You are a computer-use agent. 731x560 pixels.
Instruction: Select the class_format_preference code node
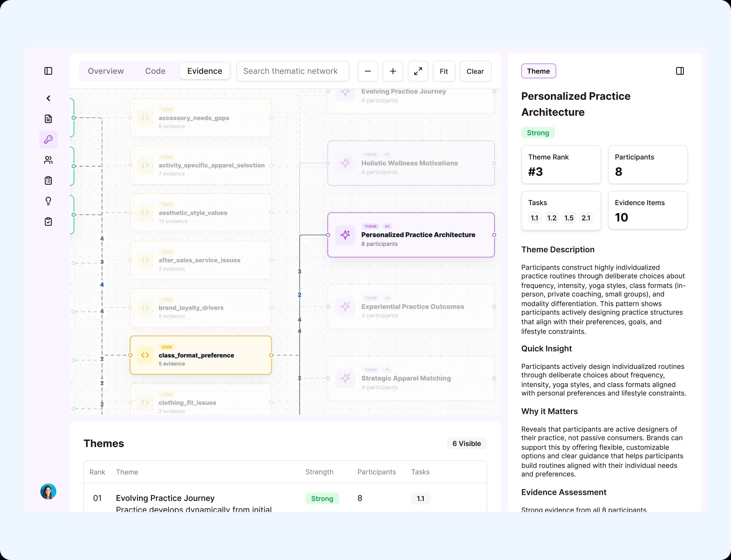201,355
